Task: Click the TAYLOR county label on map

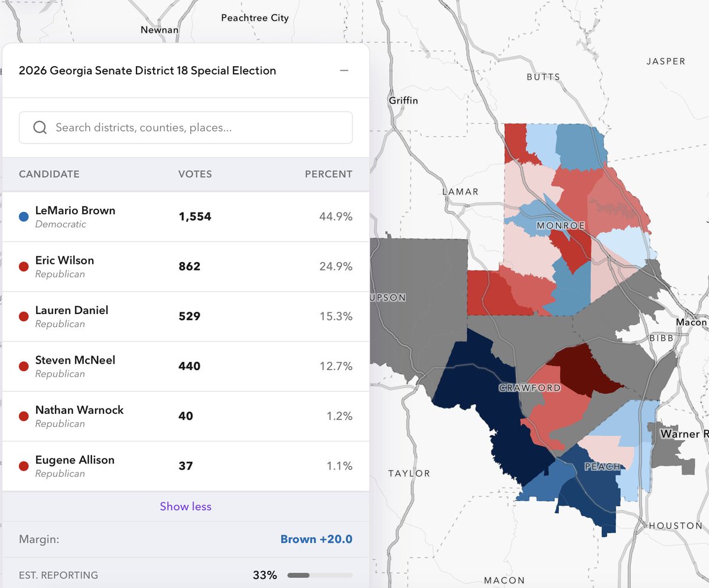Action: 409,473
